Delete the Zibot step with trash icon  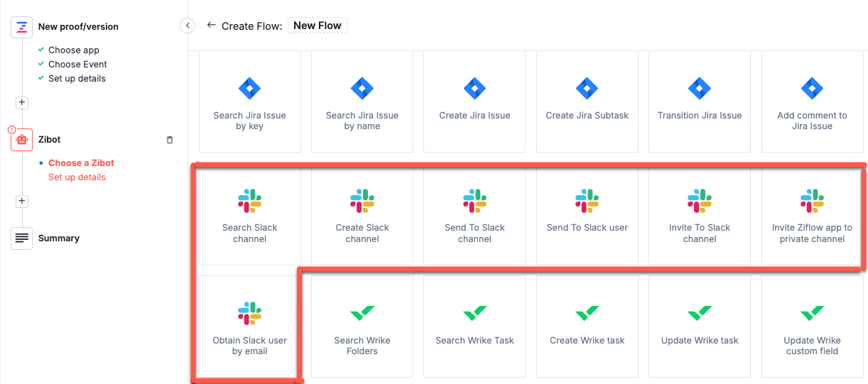(x=169, y=140)
